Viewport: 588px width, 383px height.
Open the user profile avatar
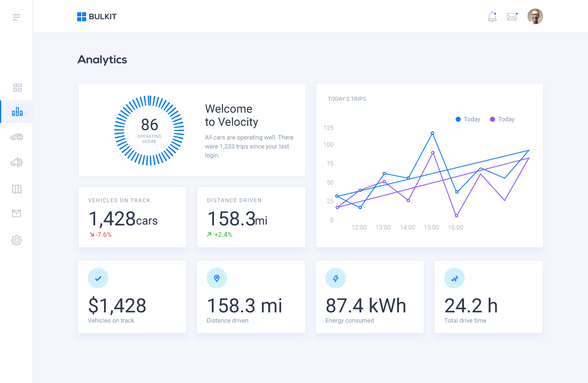tap(535, 17)
